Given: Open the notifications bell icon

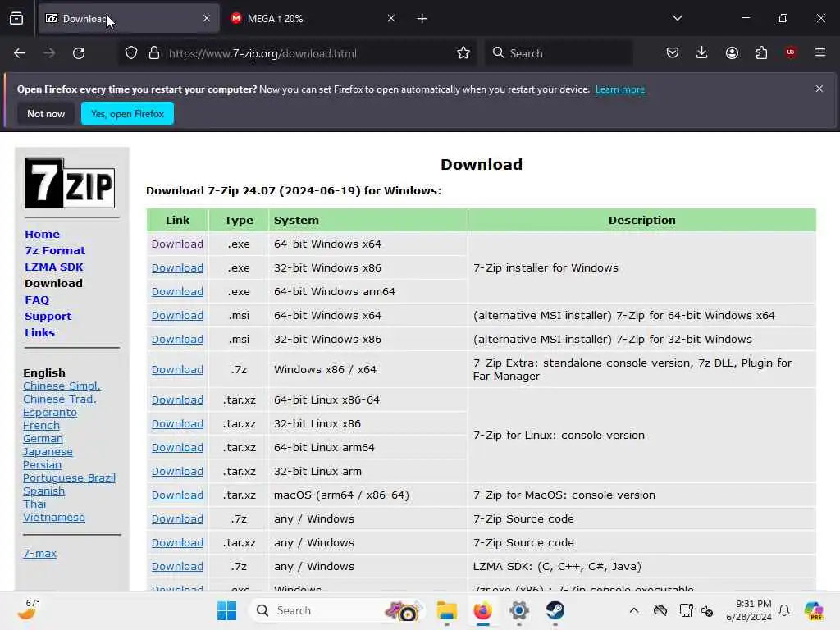Looking at the screenshot, I should pos(784,610).
